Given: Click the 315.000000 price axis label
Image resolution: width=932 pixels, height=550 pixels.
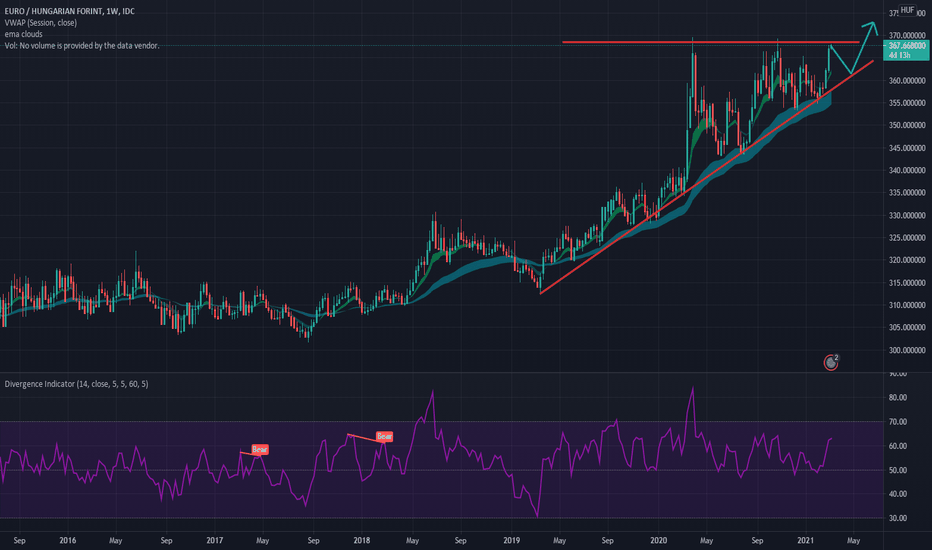Looking at the screenshot, I should pos(907,283).
